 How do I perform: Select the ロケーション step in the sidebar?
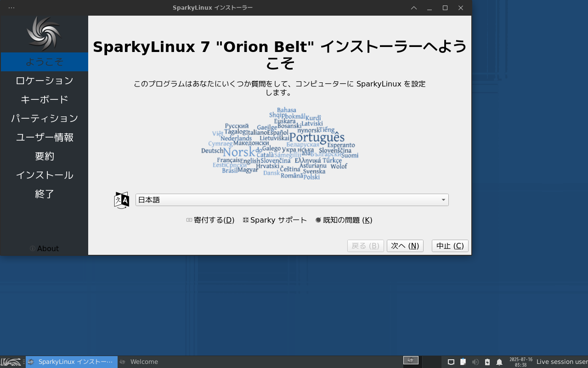coord(45,81)
